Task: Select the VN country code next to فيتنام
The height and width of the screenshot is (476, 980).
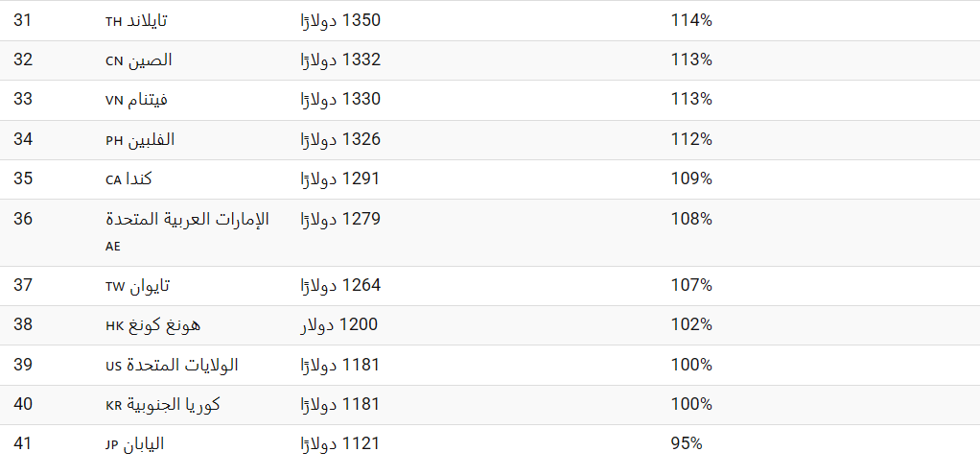Action: (x=114, y=101)
